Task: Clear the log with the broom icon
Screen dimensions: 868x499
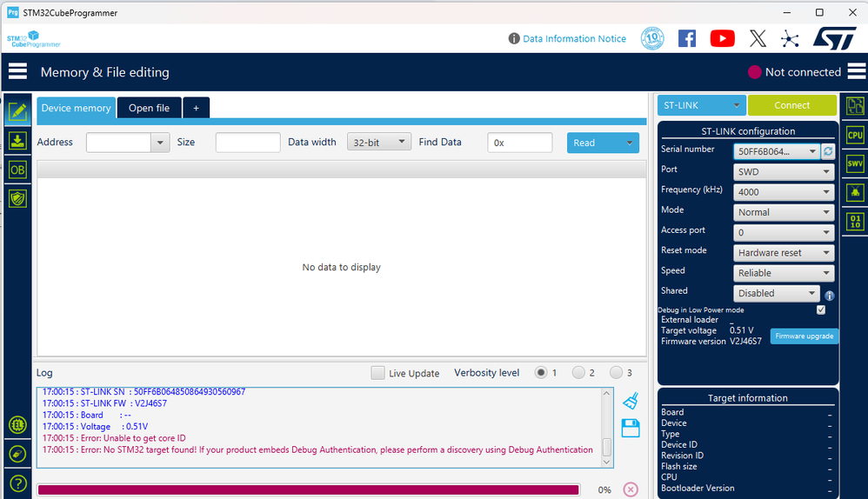Action: (x=631, y=401)
